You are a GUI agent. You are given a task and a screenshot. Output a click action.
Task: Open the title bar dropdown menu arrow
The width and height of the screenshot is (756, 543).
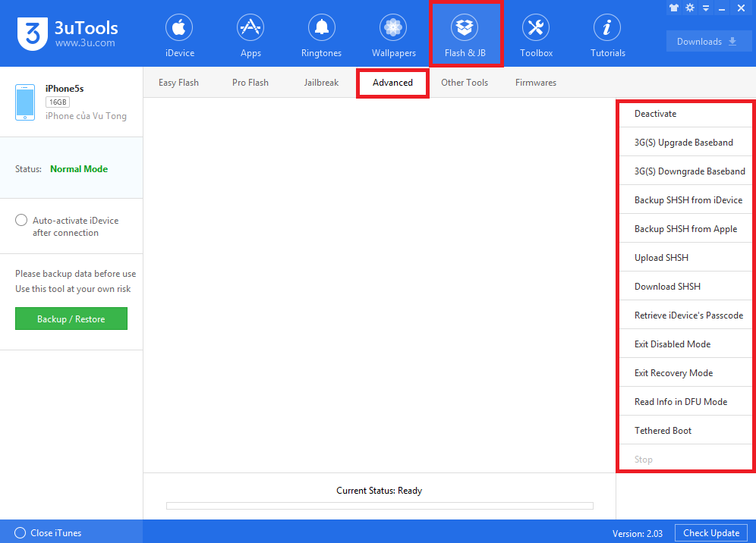[x=706, y=8]
